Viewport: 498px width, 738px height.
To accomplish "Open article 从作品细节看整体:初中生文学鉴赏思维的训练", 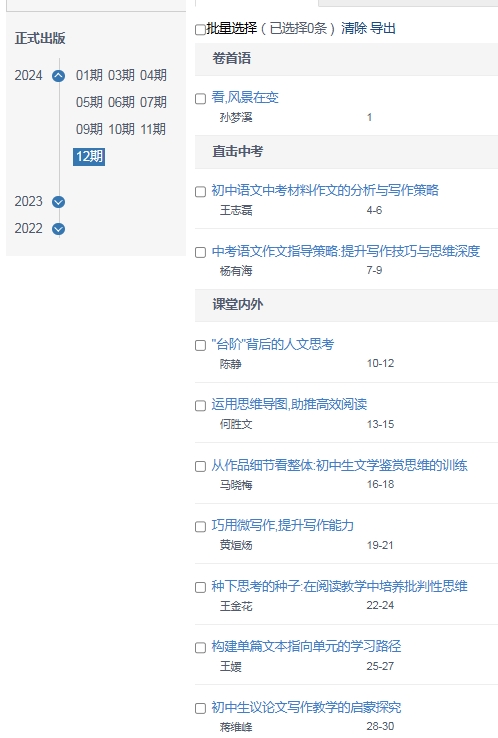I will coord(339,465).
